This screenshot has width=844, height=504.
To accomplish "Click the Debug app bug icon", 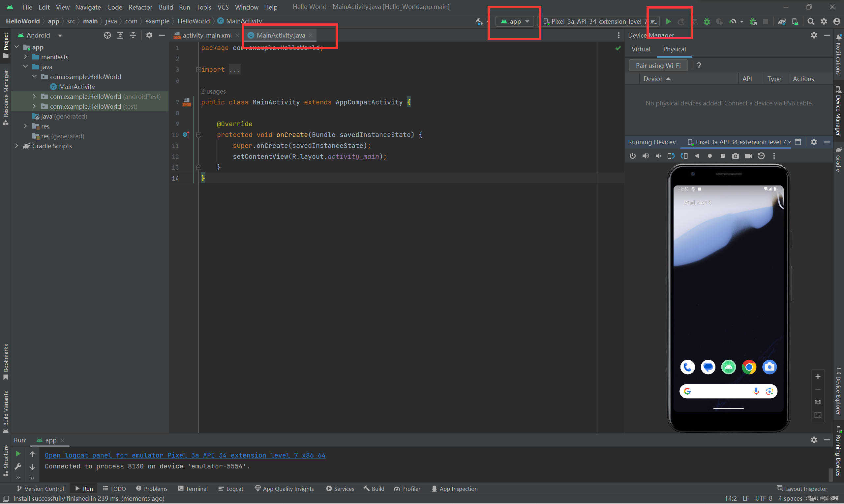I will [x=707, y=21].
